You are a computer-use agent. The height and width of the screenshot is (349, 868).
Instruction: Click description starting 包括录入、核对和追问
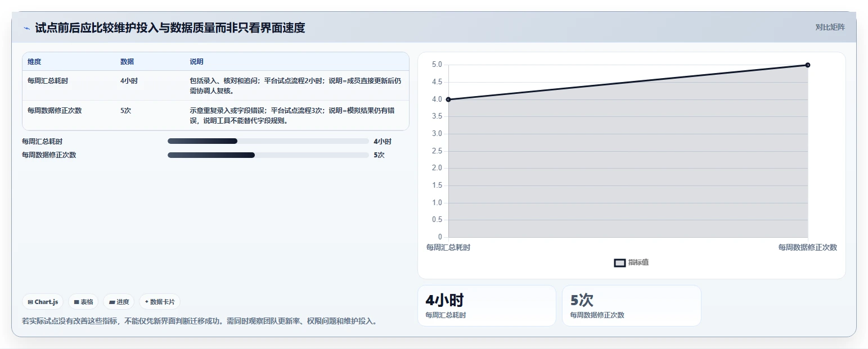[x=296, y=85]
